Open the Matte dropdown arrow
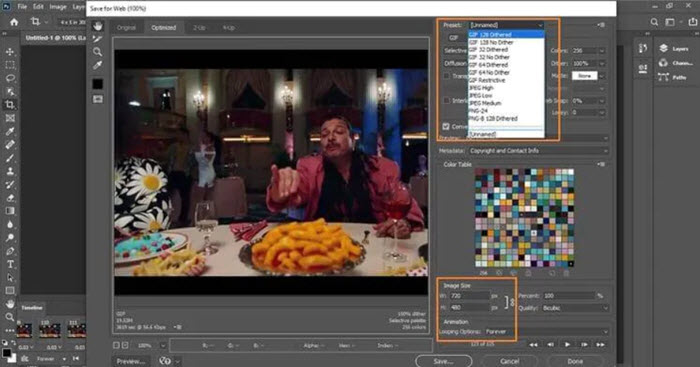The image size is (700, 367). (x=602, y=76)
